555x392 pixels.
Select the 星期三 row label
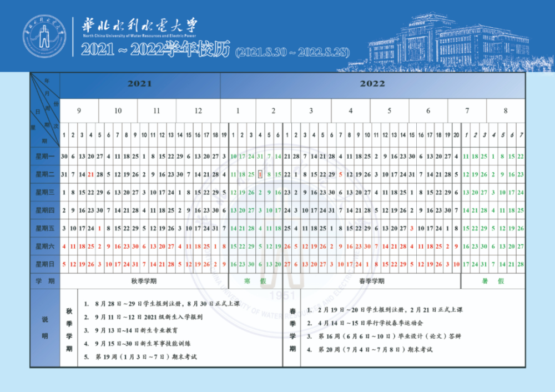[45, 192]
